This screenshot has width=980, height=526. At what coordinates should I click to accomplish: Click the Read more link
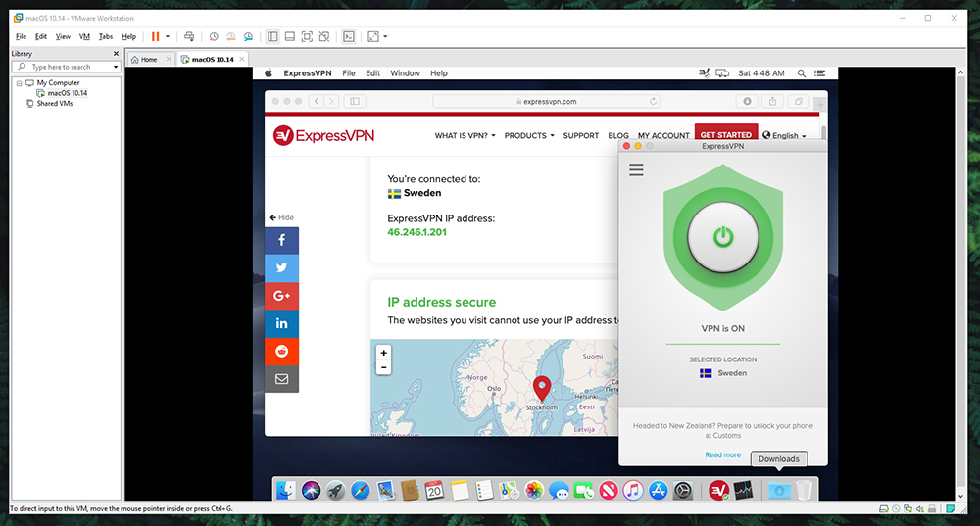click(x=722, y=454)
